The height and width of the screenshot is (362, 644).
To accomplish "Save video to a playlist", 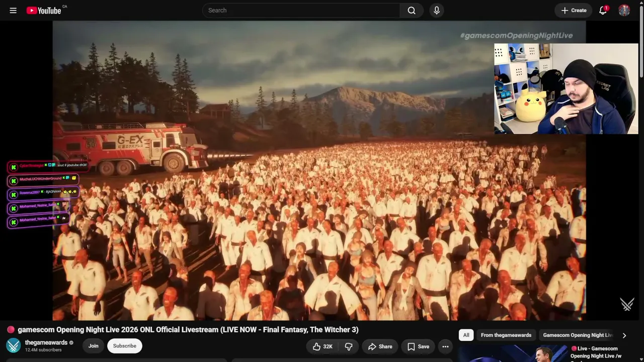I will point(418,346).
